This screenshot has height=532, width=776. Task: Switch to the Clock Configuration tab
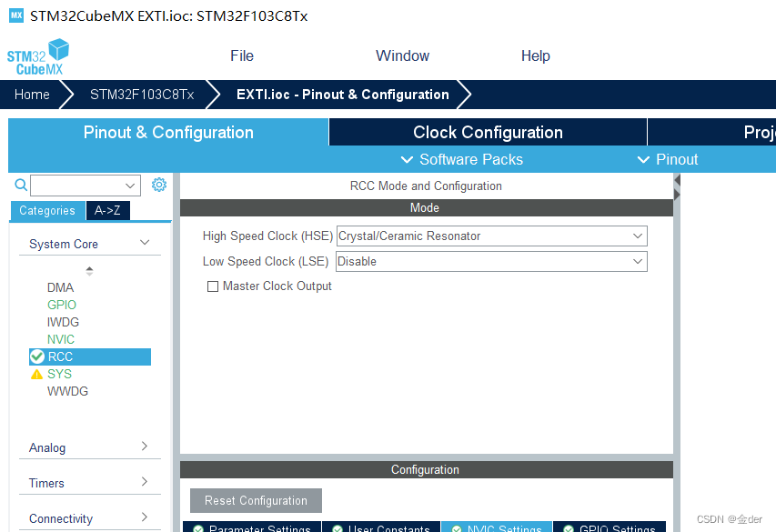tap(488, 132)
